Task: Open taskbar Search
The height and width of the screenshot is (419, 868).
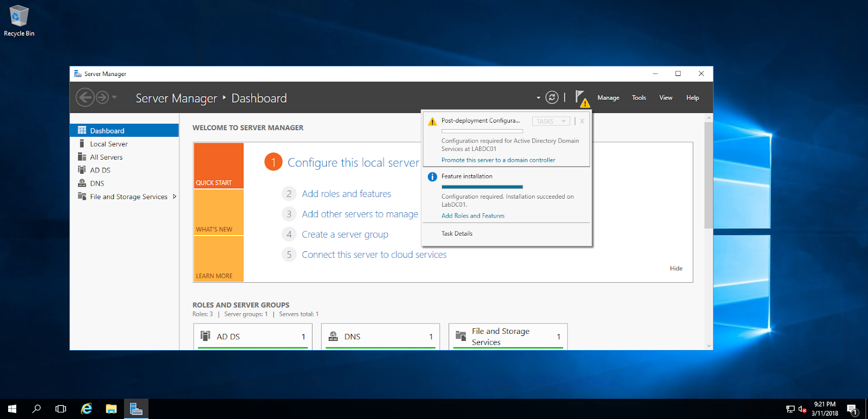Action: 36,409
